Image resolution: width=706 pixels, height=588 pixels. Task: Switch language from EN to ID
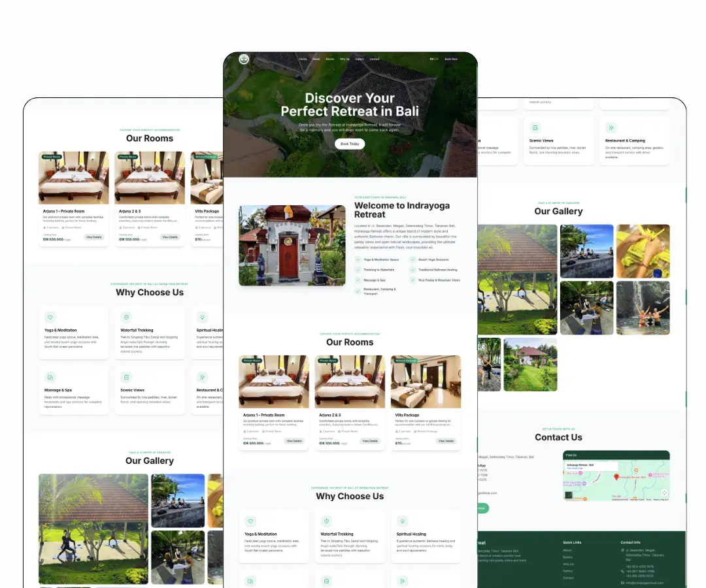436,59
